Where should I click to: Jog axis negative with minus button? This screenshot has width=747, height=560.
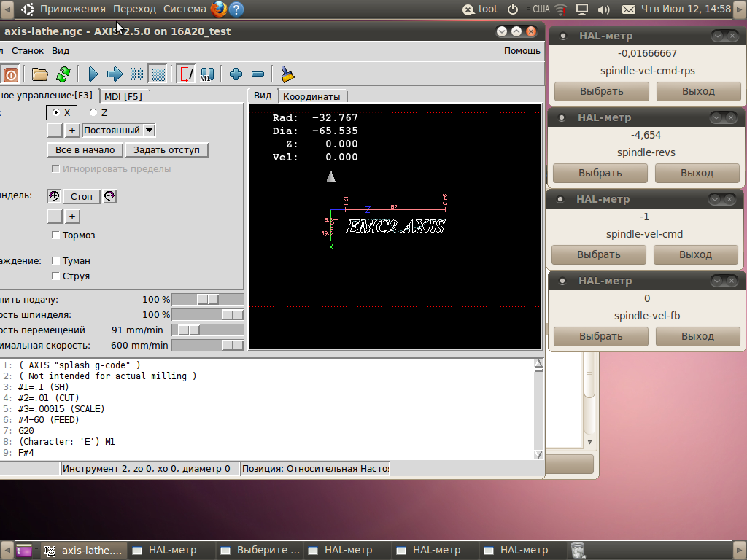55,130
